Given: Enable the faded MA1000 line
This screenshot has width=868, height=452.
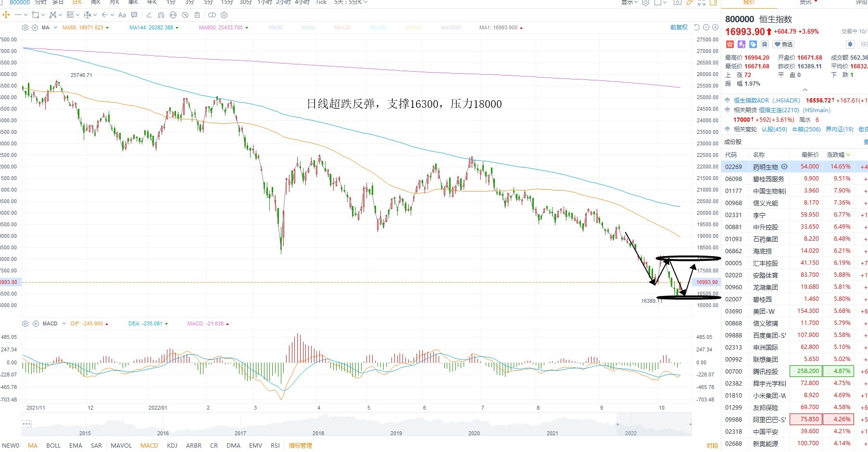Looking at the screenshot, I should click(x=451, y=27).
